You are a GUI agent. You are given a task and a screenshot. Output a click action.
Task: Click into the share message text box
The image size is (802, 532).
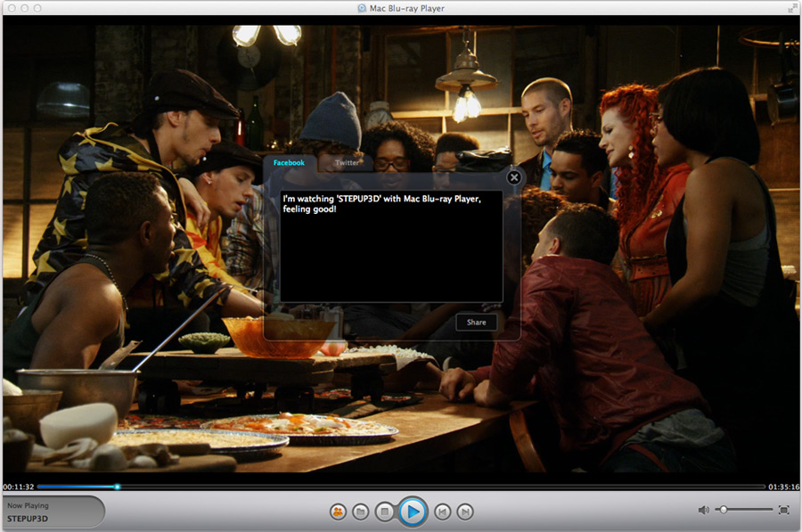(x=391, y=246)
